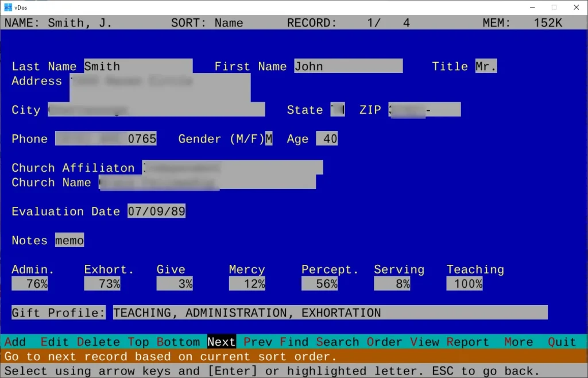Select the Order menu option

point(385,342)
